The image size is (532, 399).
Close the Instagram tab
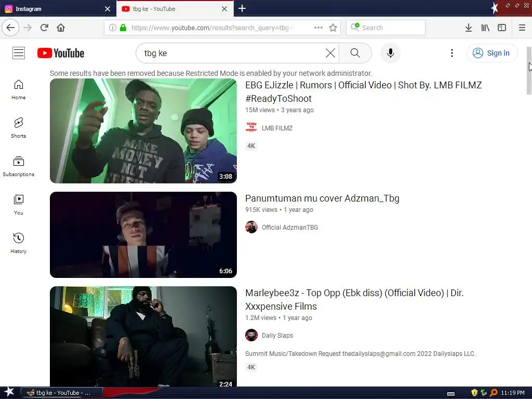coord(108,9)
